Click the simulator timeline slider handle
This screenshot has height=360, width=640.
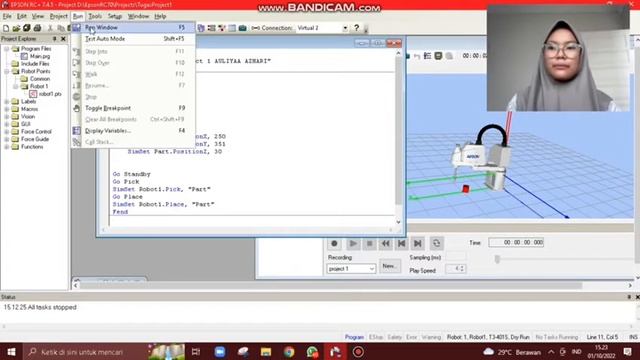pyautogui.click(x=497, y=259)
